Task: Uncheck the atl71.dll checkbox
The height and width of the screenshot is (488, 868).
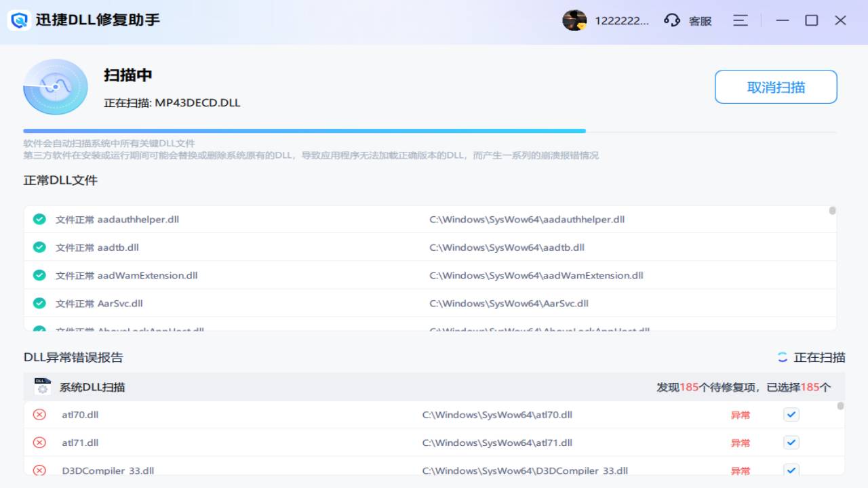Action: pyautogui.click(x=791, y=443)
